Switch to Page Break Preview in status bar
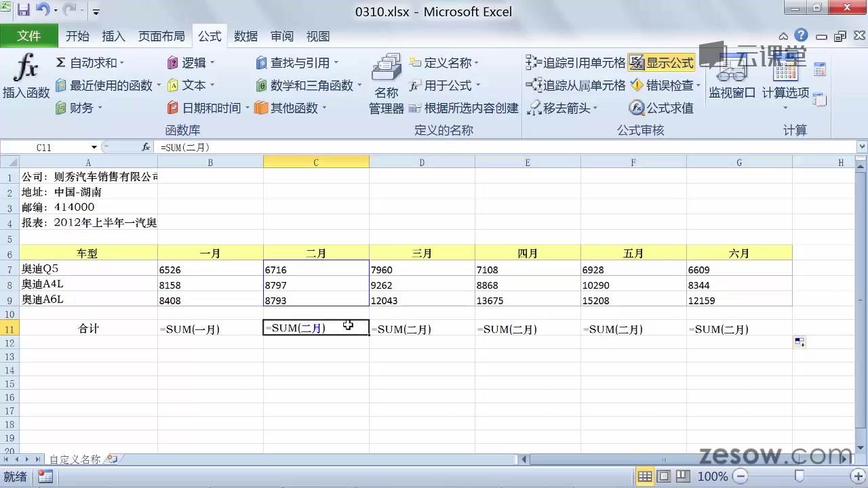The image size is (868, 488). point(683,476)
